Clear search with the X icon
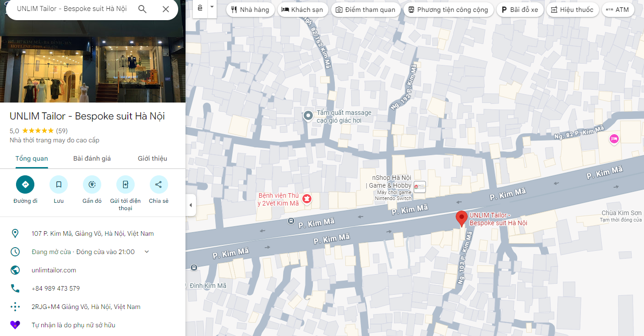The image size is (644, 336). coord(166,9)
